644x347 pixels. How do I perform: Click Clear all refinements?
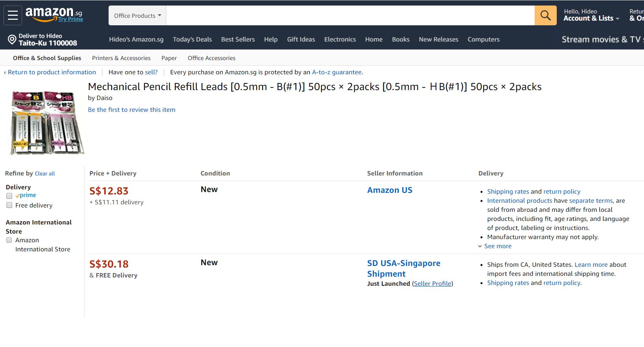[45, 173]
